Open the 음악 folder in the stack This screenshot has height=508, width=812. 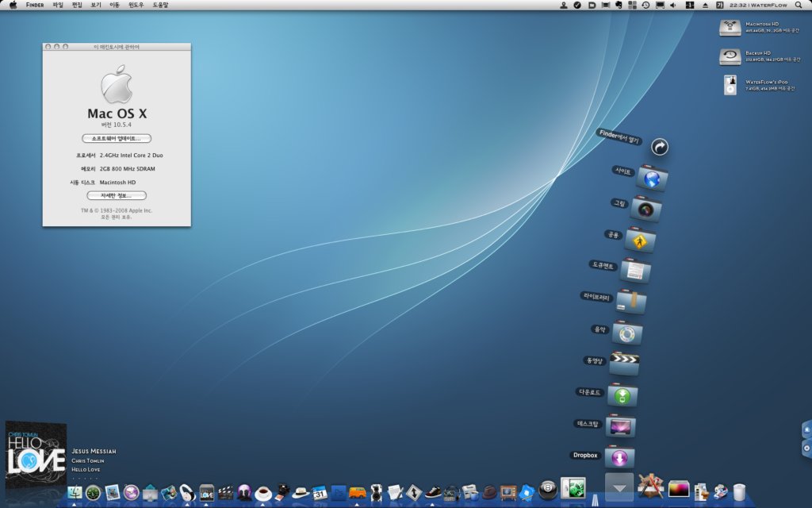627,333
